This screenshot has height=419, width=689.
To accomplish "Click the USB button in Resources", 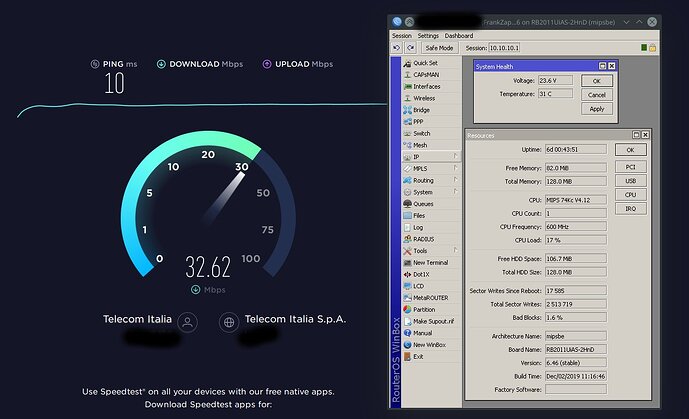I will point(631,181).
